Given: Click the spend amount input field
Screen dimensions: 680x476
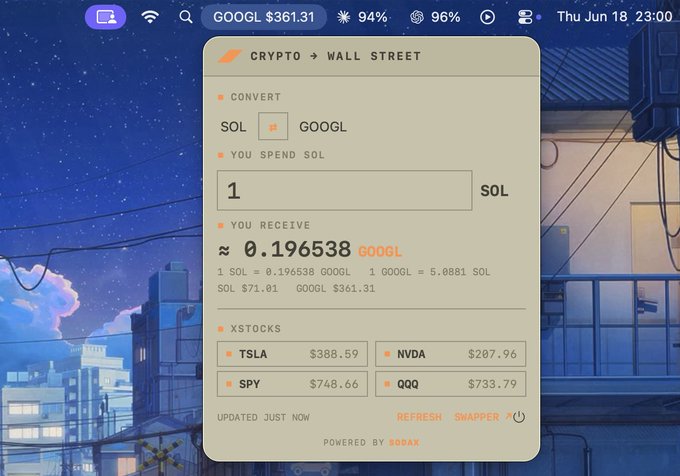Looking at the screenshot, I should point(344,190).
